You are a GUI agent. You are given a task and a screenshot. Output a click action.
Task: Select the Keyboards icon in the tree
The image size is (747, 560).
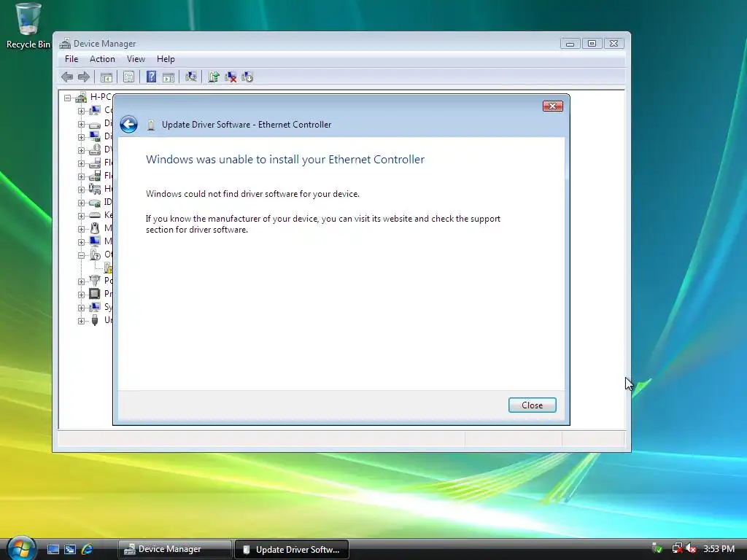[95, 215]
